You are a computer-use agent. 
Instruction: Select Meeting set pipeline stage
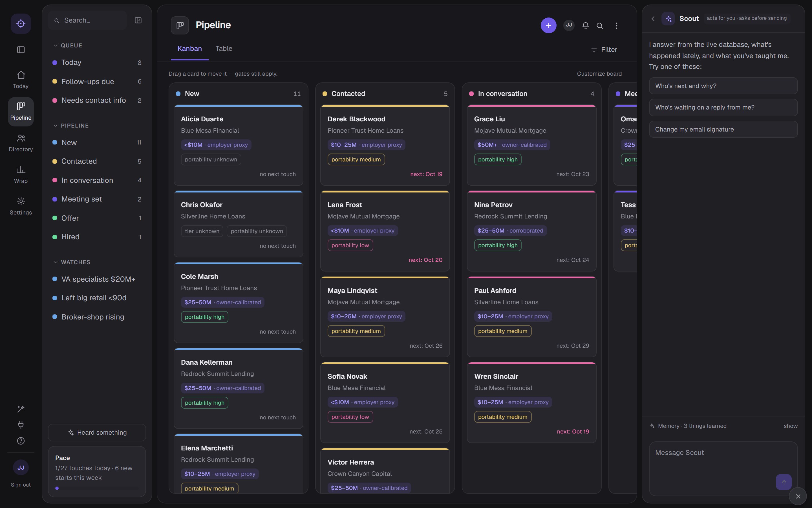(x=97, y=199)
